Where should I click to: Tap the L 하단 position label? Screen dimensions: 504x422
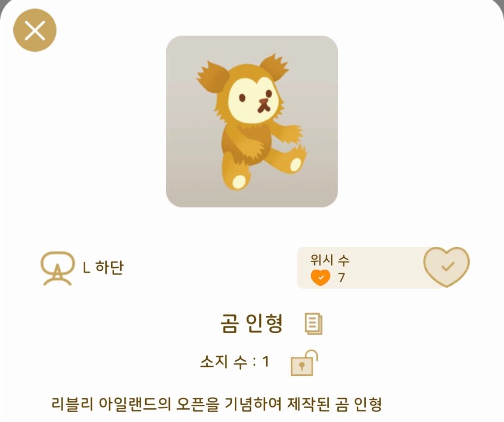[103, 268]
